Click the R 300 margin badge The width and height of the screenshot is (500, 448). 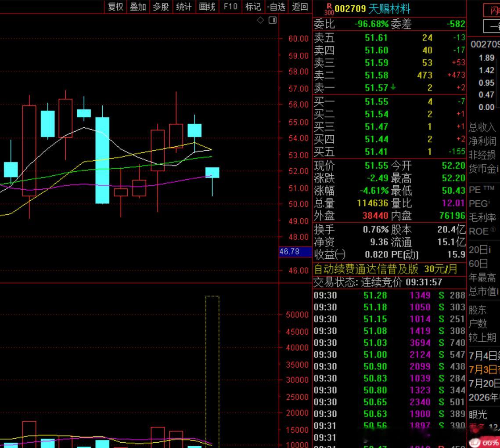[x=329, y=9]
